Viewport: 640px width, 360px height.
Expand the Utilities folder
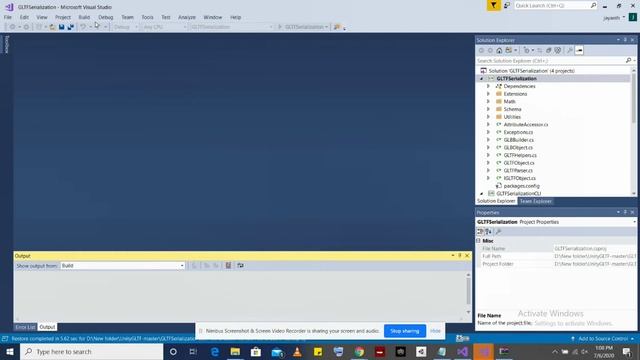pyautogui.click(x=488, y=117)
